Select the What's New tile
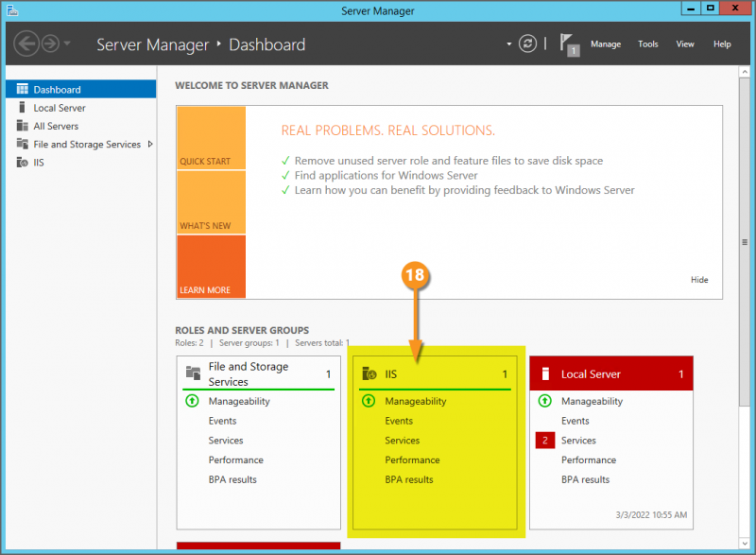The width and height of the screenshot is (756, 555). point(211,202)
